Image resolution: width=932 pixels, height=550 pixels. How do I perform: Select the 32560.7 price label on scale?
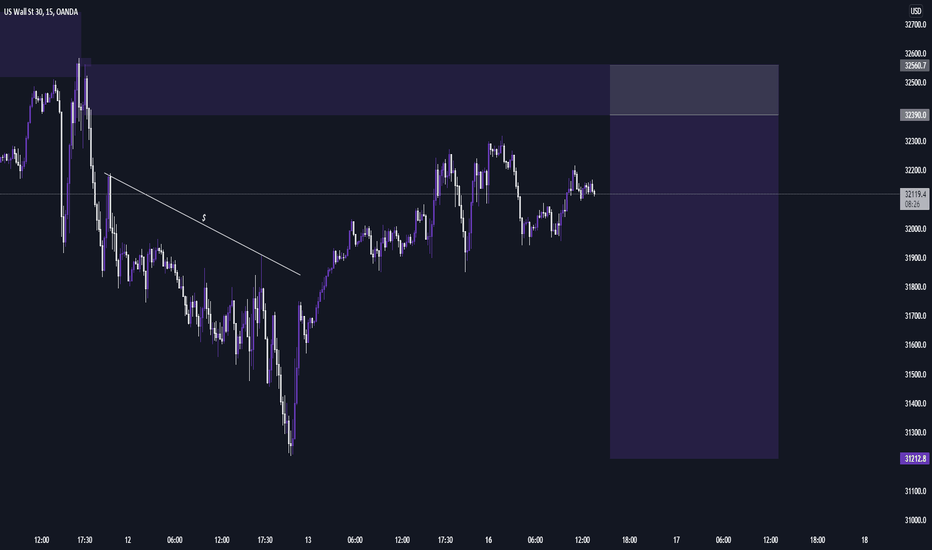coord(914,65)
